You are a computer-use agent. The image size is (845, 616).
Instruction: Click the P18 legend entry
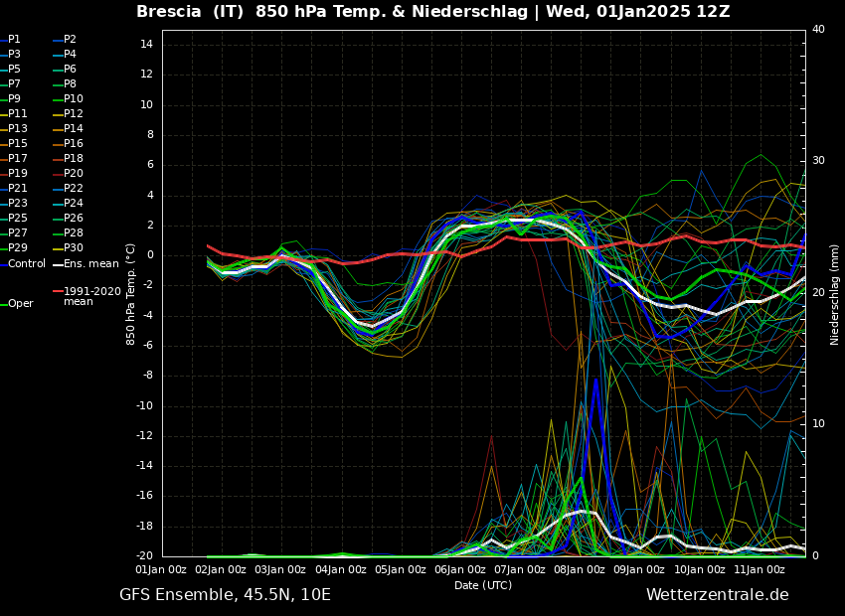pyautogui.click(x=68, y=158)
